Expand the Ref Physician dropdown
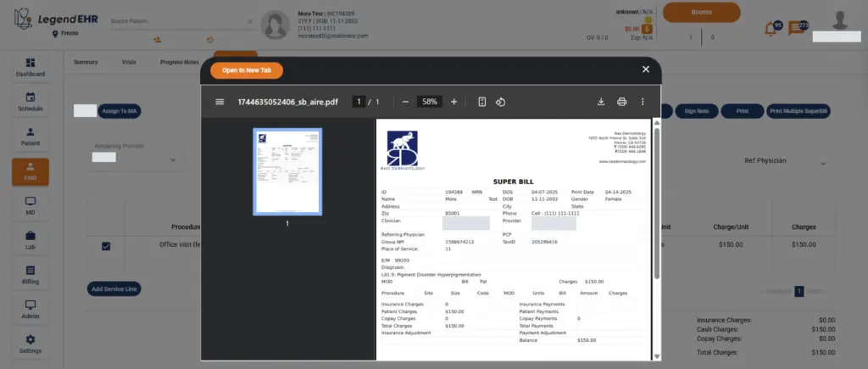868x369 pixels. coord(824,161)
